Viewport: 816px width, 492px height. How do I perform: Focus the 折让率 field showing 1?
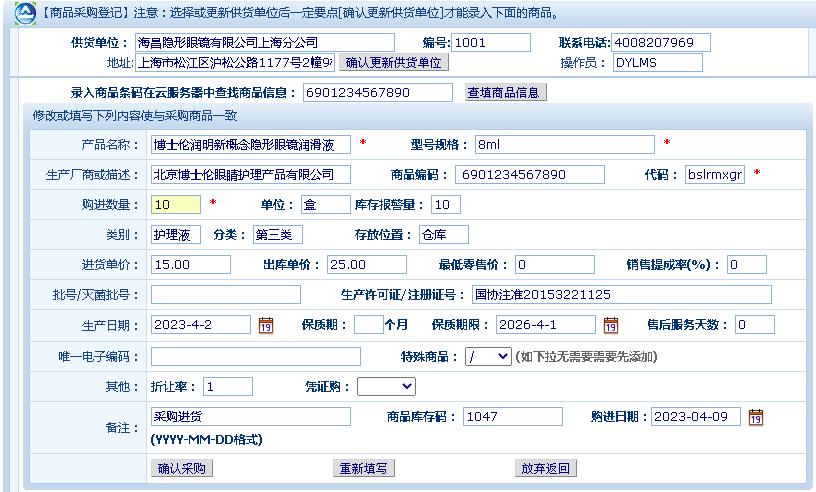[x=228, y=387]
